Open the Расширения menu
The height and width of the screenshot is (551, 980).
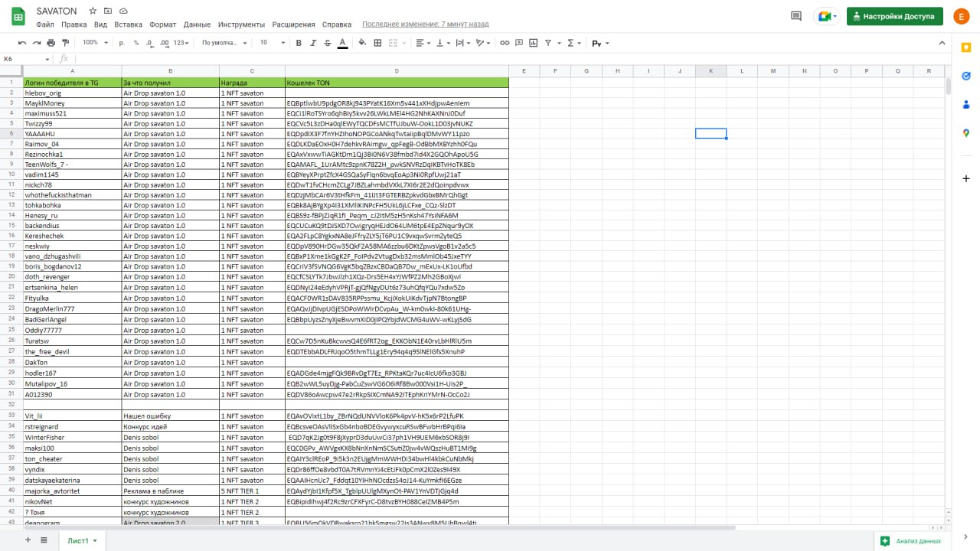click(293, 24)
